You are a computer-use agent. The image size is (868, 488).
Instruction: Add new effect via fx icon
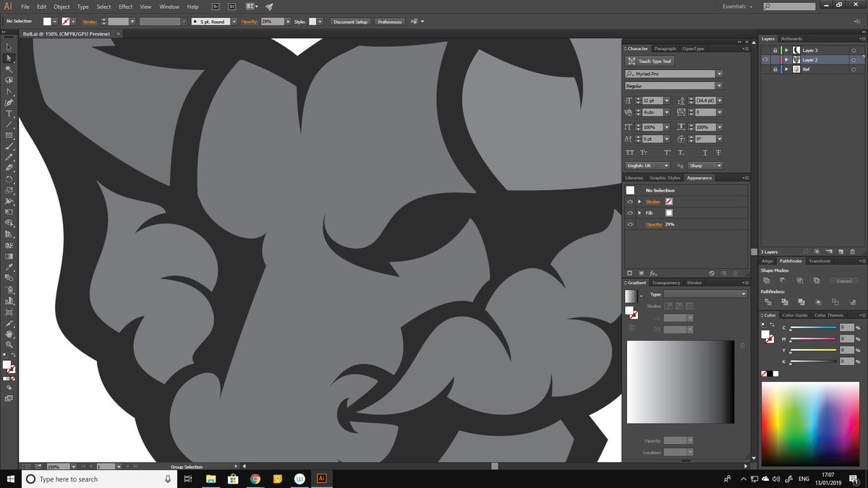(653, 273)
